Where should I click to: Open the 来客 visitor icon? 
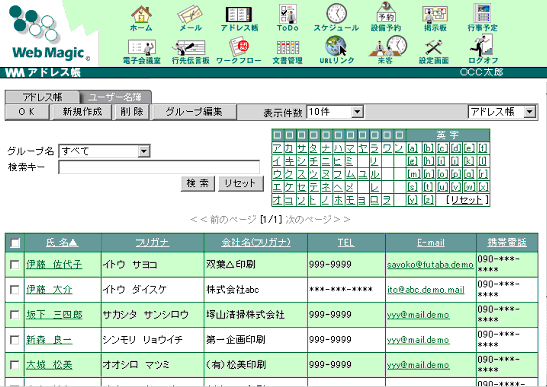[x=387, y=50]
